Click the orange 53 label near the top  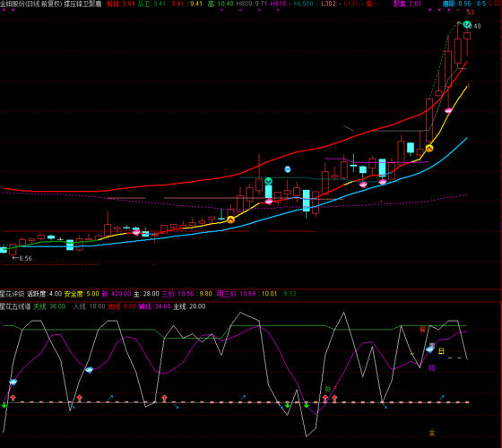coord(471,13)
